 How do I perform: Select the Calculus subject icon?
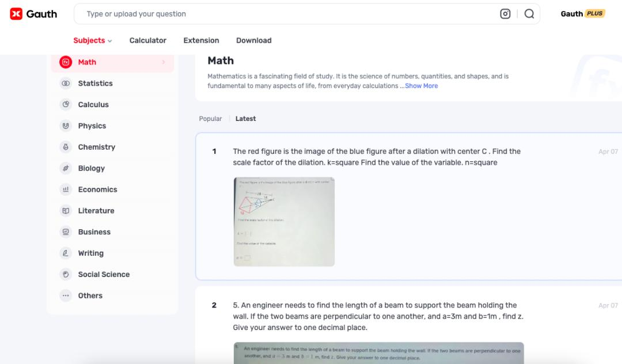(x=66, y=104)
